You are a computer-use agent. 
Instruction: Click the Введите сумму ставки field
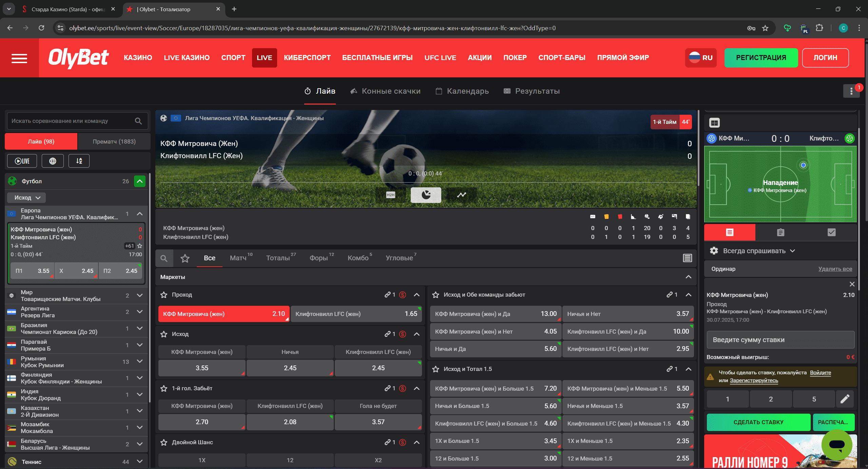(x=780, y=340)
